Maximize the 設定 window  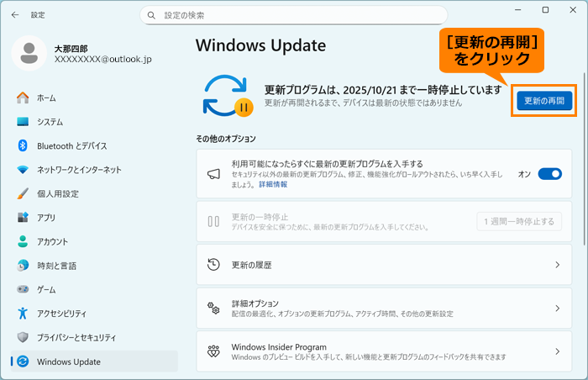tap(546, 10)
